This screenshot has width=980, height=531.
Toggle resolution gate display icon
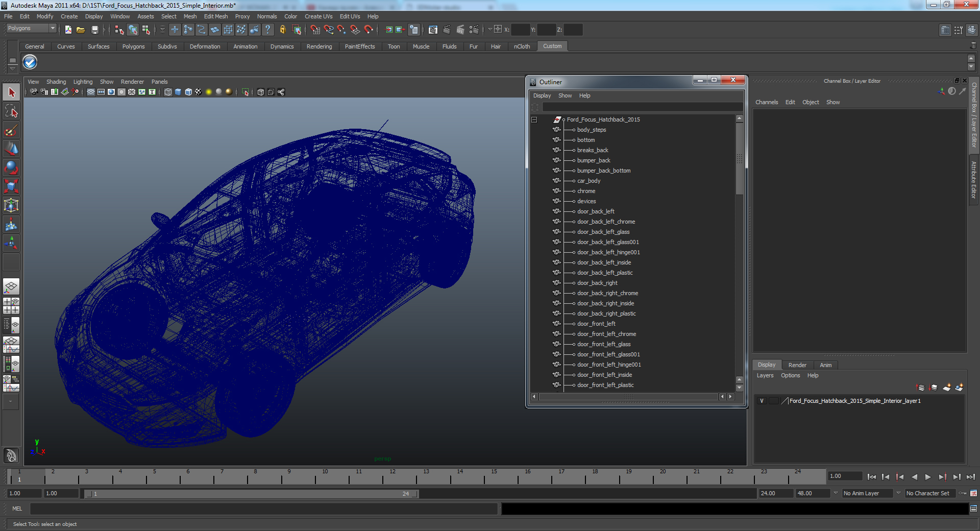tap(111, 92)
